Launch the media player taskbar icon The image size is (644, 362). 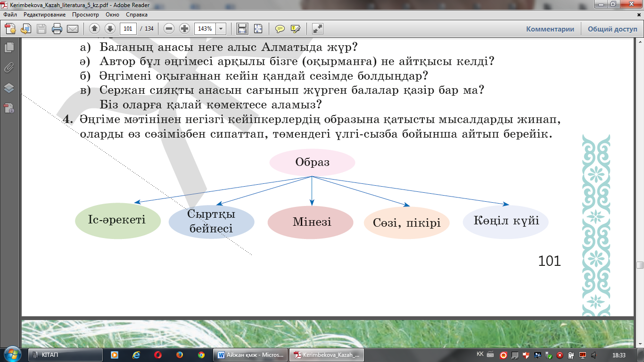(x=114, y=354)
